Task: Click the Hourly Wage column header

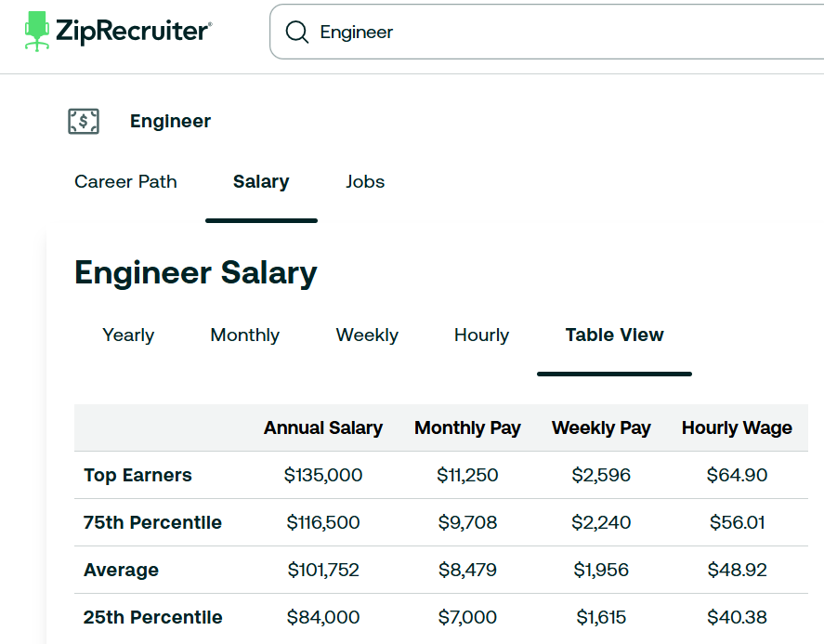Action: tap(737, 427)
